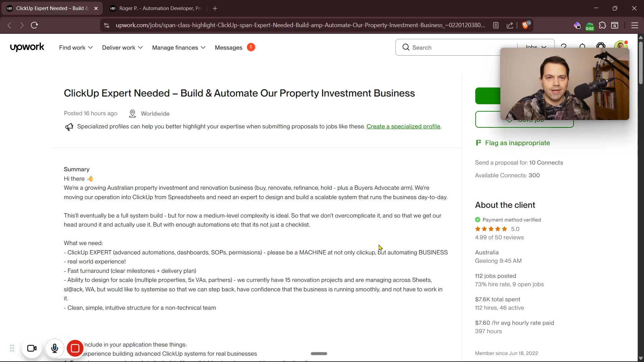Click into the Upwork search field
Screen dimensions: 644x362
pos(453,48)
